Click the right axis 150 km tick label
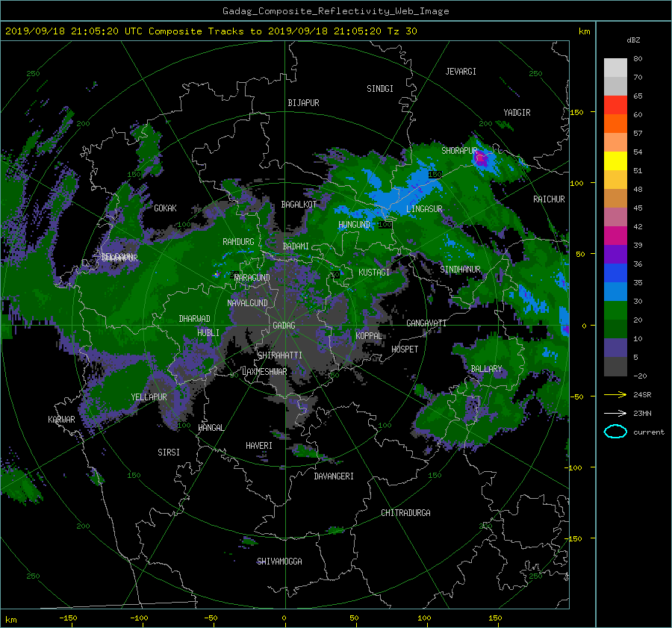This screenshot has height=628, width=672. click(x=576, y=112)
